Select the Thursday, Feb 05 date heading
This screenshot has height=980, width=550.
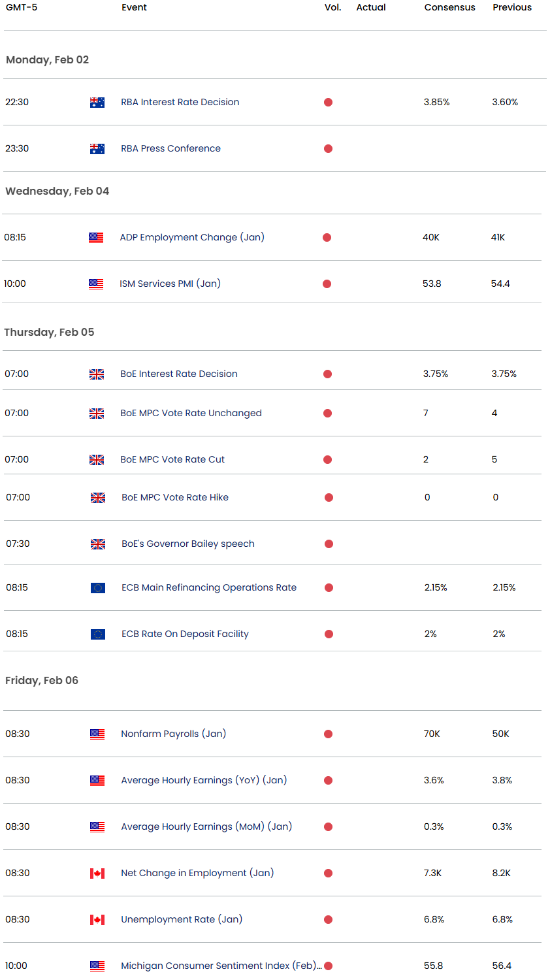coord(49,332)
